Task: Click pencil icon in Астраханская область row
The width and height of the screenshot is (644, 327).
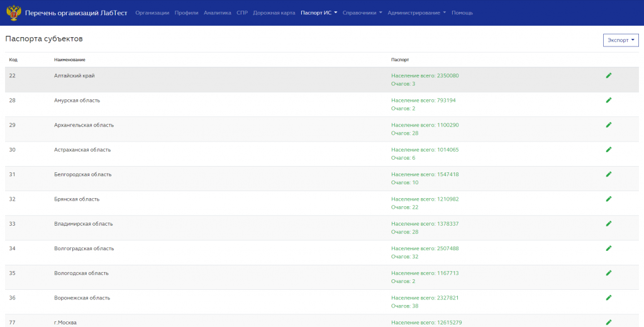Action: coord(609,150)
